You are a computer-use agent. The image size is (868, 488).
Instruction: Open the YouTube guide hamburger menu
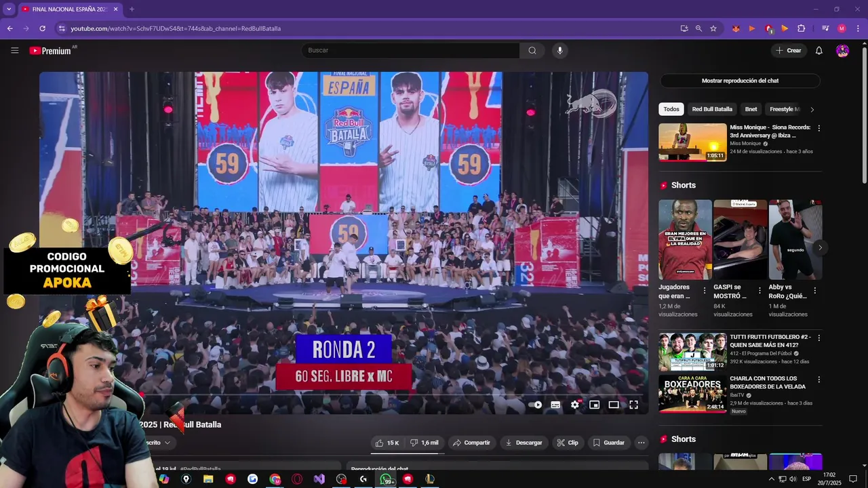[x=15, y=50]
